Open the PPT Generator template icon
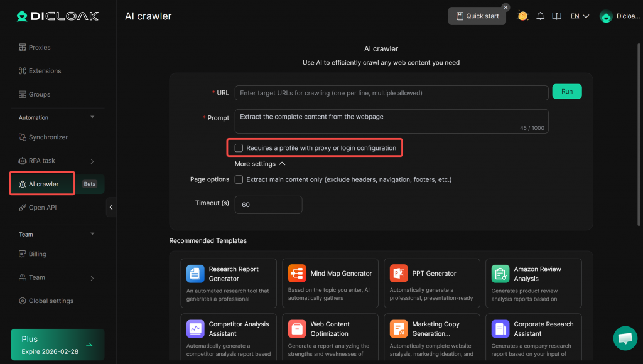The height and width of the screenshot is (364, 643). (x=399, y=274)
